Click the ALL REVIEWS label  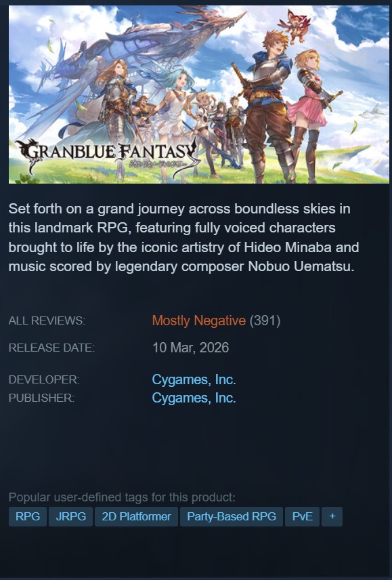(x=47, y=320)
